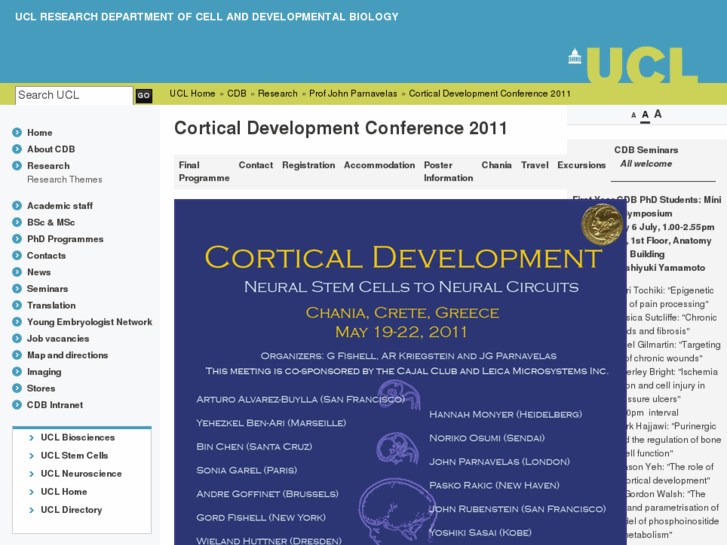727x545 pixels.
Task: Click the chevron next to UCL Stem Cells
Action: click(x=32, y=456)
